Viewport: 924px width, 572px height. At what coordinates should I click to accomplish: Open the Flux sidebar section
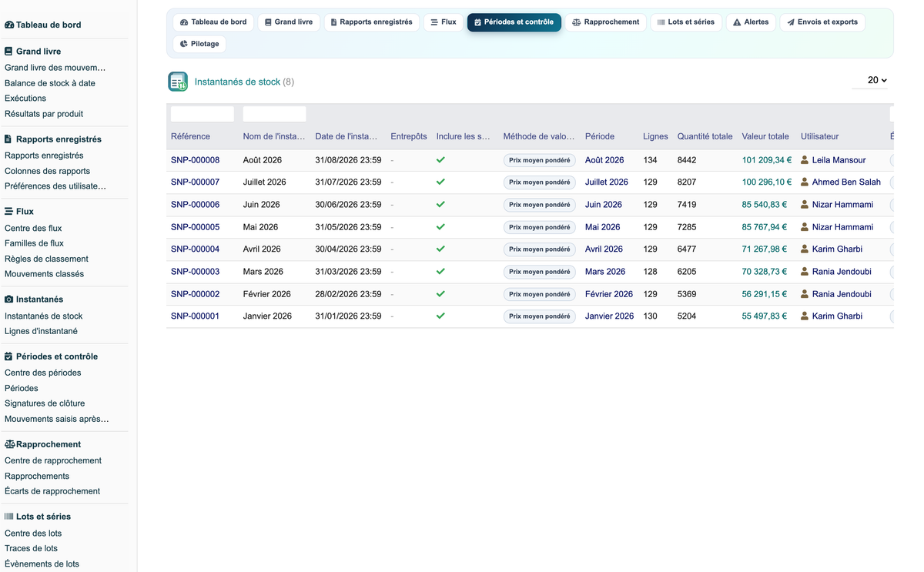point(19,211)
